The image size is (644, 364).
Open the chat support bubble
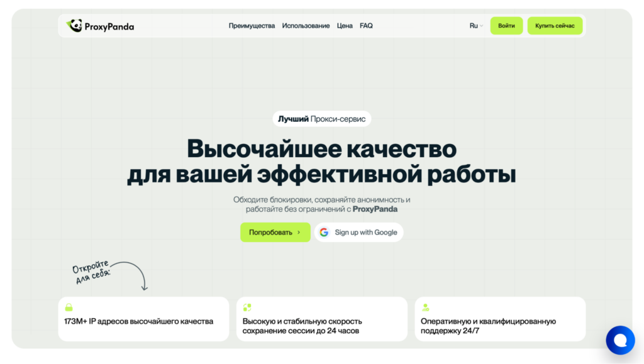point(620,340)
